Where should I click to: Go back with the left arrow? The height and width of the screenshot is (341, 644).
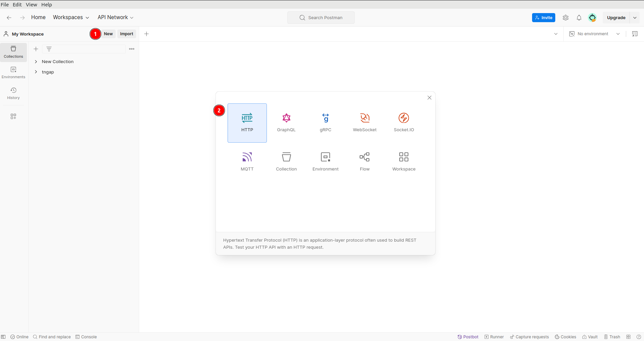pos(9,17)
